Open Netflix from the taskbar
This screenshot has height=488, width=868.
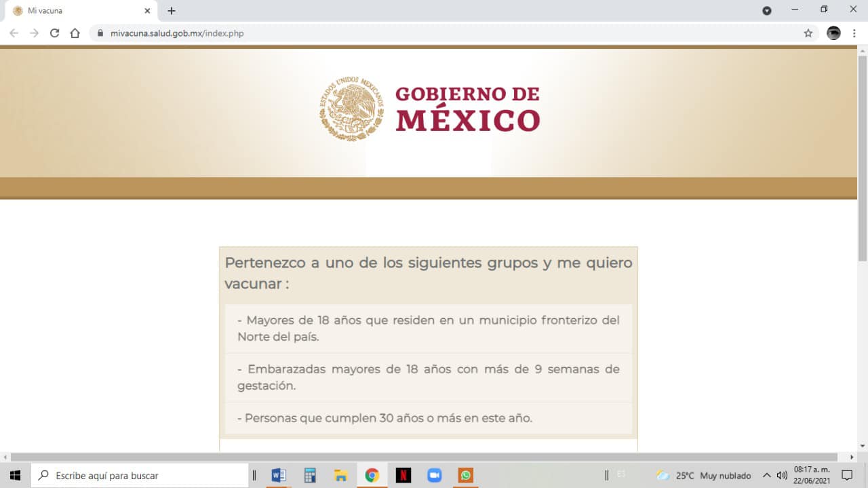(403, 475)
